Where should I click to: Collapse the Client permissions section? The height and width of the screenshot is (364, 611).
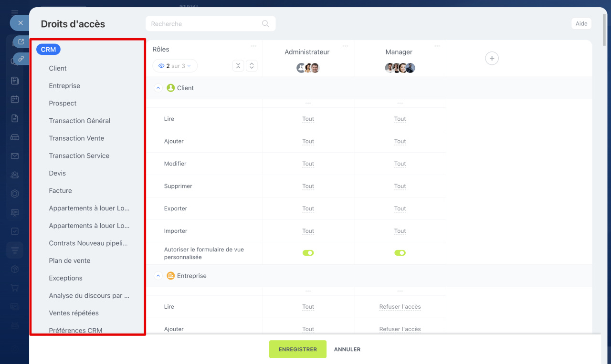(158, 88)
